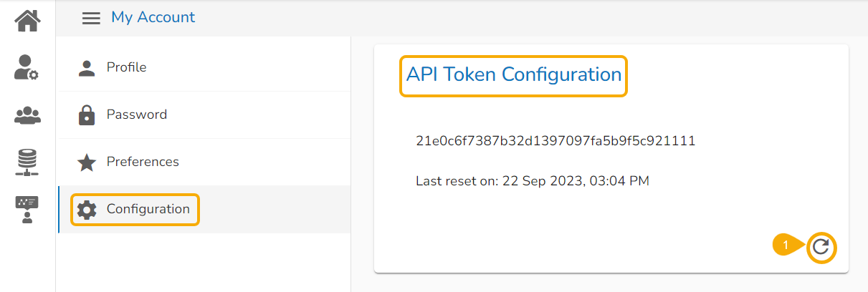Open the database server sidebar icon
Viewport: 868px width, 292px height.
click(27, 162)
